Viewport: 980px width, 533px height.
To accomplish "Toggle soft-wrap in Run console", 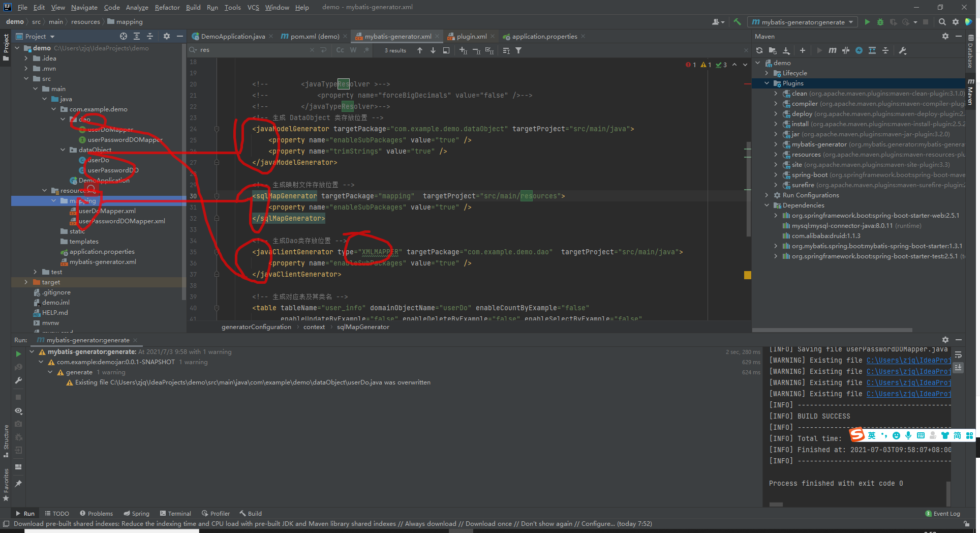I will pyautogui.click(x=958, y=354).
